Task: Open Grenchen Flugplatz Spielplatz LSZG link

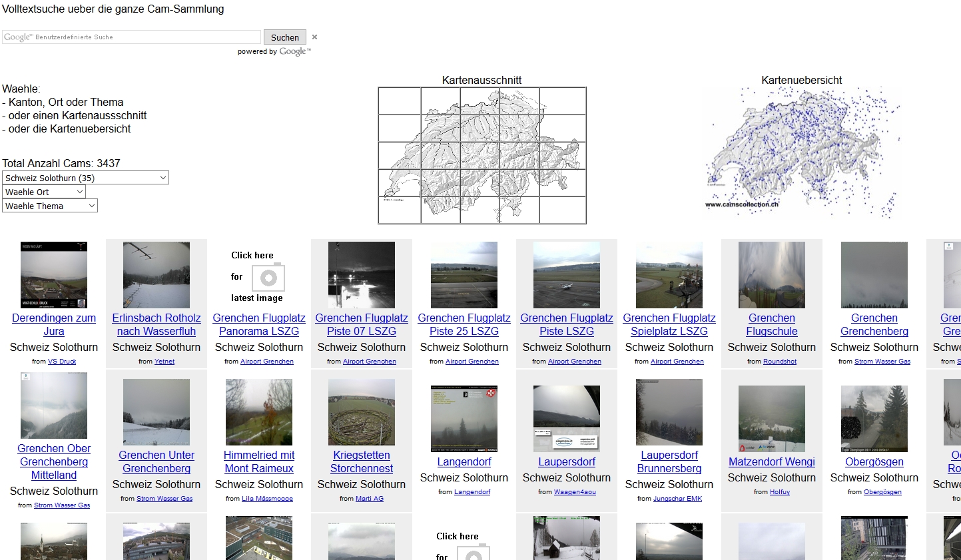Action: coord(669,325)
